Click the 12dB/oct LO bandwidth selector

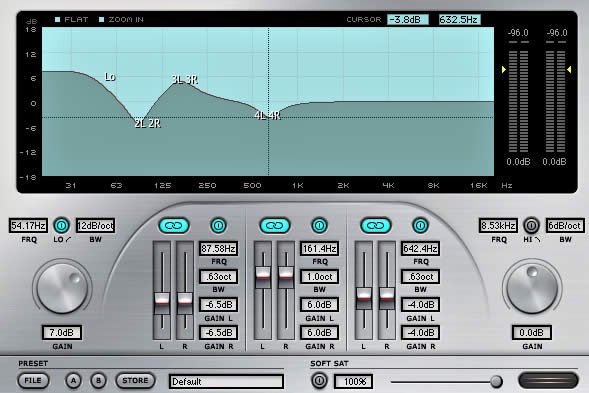[95, 226]
